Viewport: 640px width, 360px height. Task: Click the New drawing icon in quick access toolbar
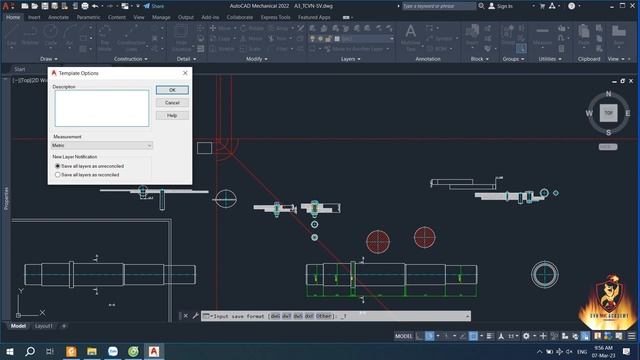tap(25, 6)
